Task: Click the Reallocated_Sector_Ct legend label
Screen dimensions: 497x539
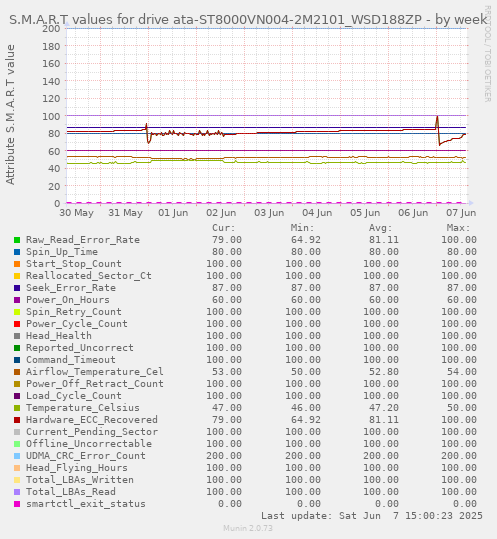Action: coord(89,276)
